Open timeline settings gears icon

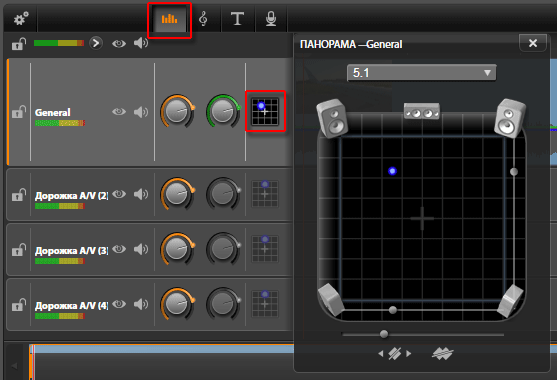21,19
